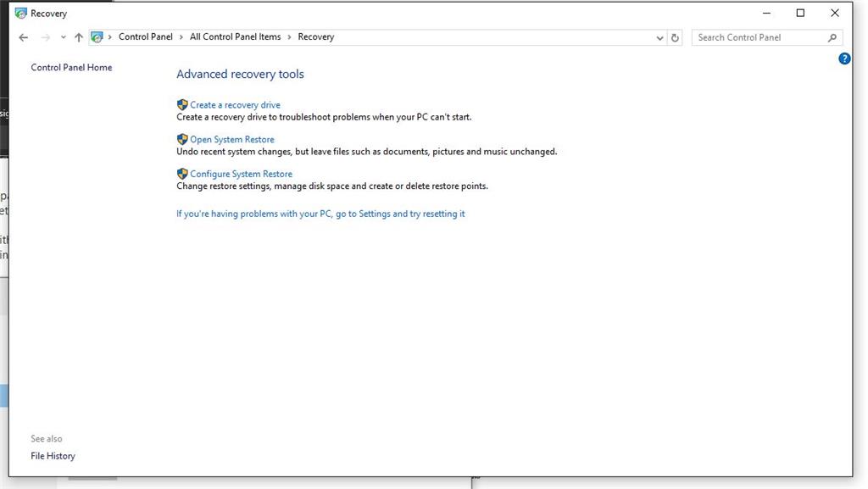Open File History under See also

[x=53, y=456]
